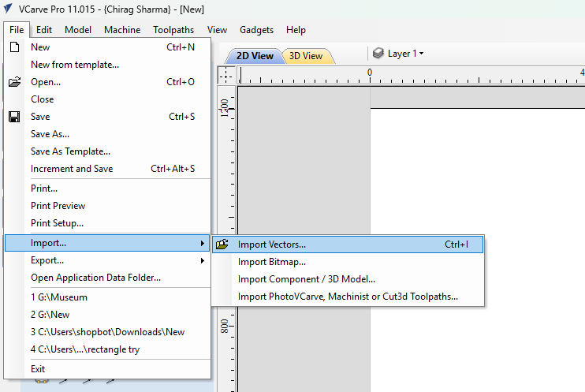Choose Open... in File menu
Image resolution: width=585 pixels, height=392 pixels.
[x=107, y=82]
